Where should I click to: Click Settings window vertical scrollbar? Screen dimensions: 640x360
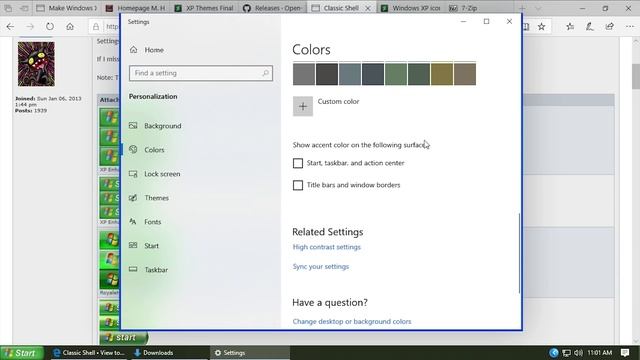click(x=519, y=253)
